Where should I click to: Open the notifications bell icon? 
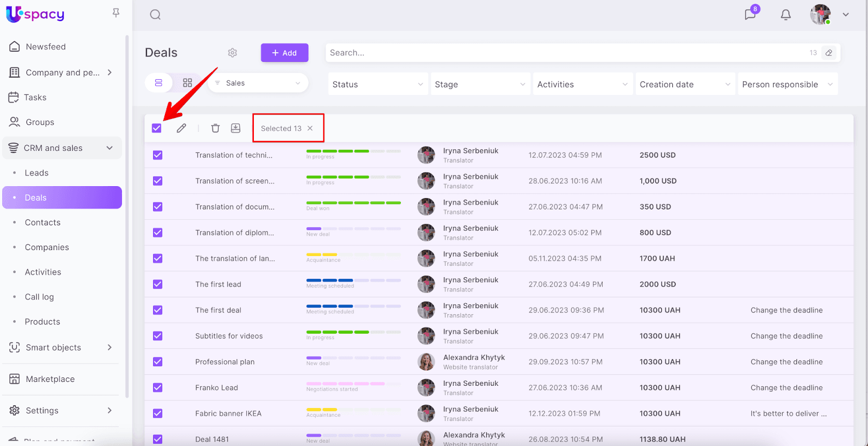(786, 15)
